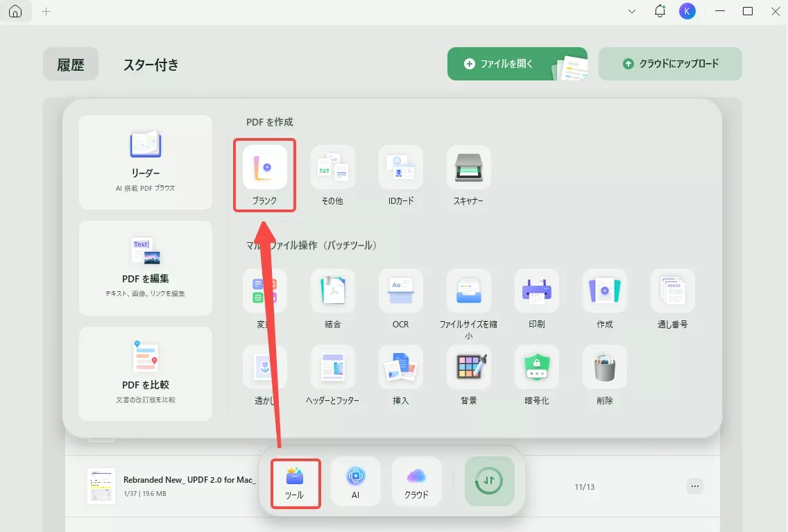Click クラウドにアップロード to upload
The width and height of the screenshot is (788, 532).
(670, 63)
